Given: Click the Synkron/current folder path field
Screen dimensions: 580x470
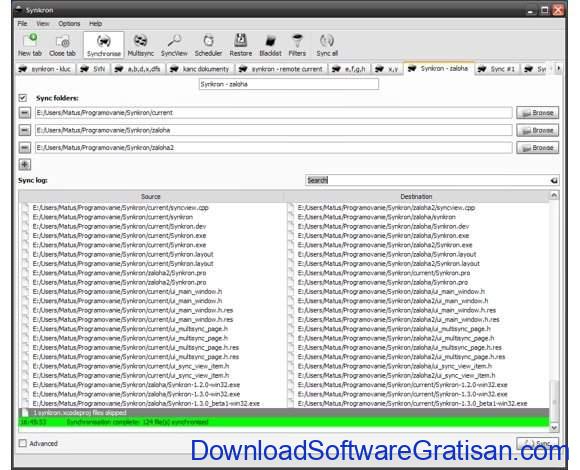Looking at the screenshot, I should 274,113.
